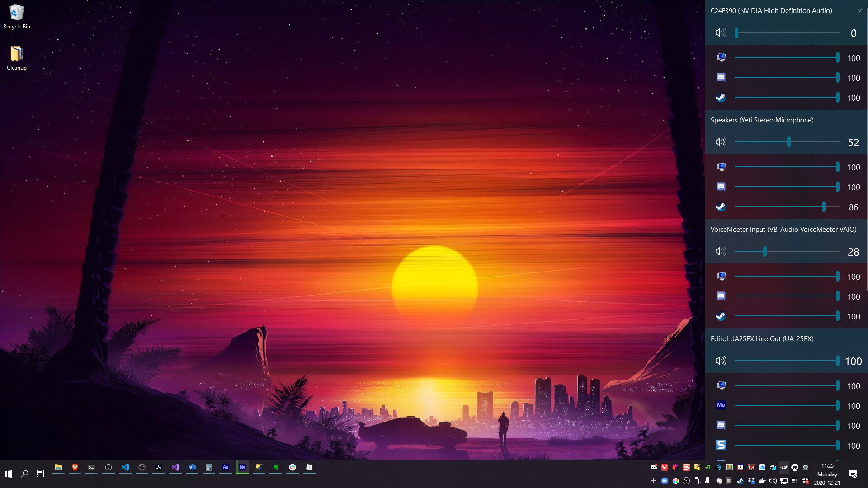Click Discord icon under Yeti Speakers

[721, 187]
